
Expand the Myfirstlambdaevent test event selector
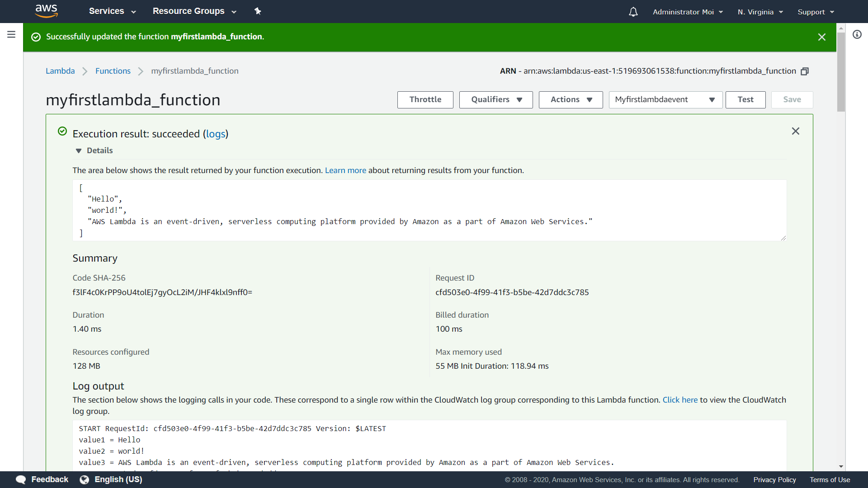pos(665,100)
